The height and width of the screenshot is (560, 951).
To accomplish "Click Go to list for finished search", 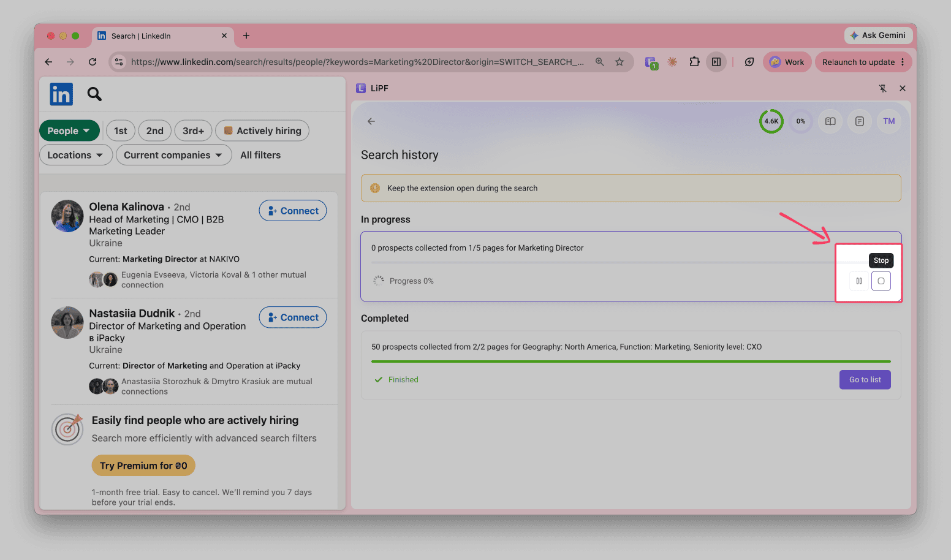I will coord(865,380).
